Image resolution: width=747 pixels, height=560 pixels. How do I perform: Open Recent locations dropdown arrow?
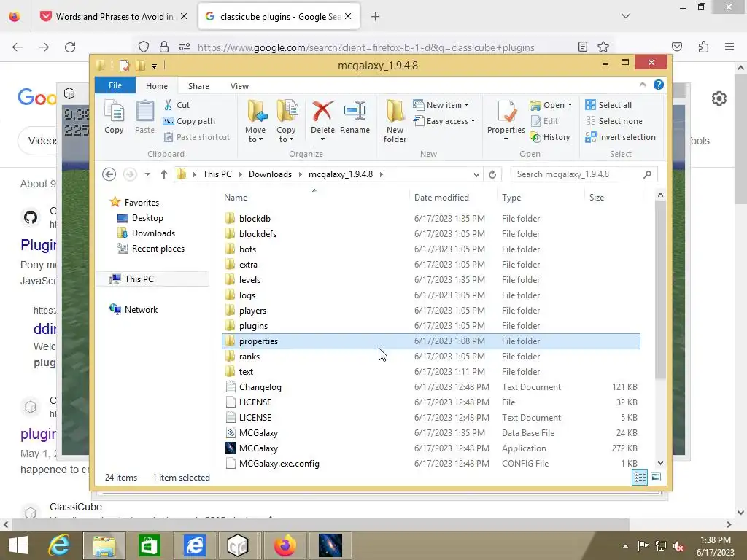(147, 174)
